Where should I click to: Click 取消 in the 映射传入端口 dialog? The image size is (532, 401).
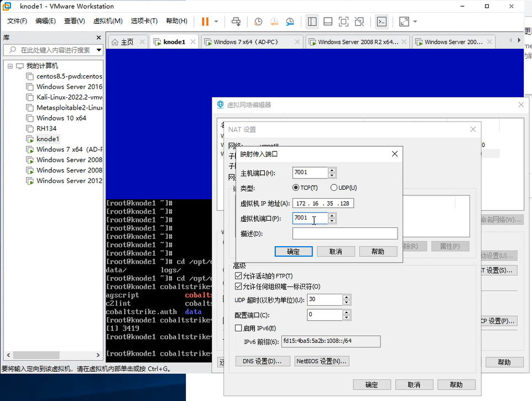pyautogui.click(x=336, y=252)
